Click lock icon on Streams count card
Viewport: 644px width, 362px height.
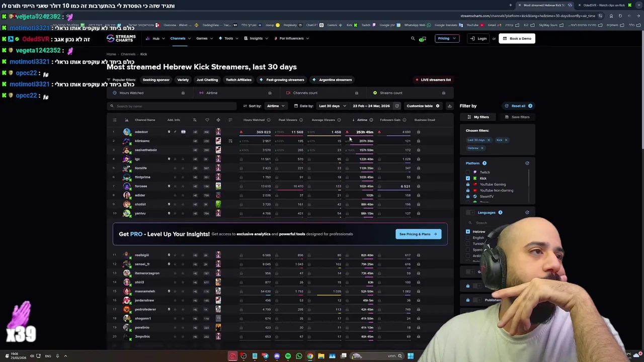pyautogui.click(x=443, y=93)
